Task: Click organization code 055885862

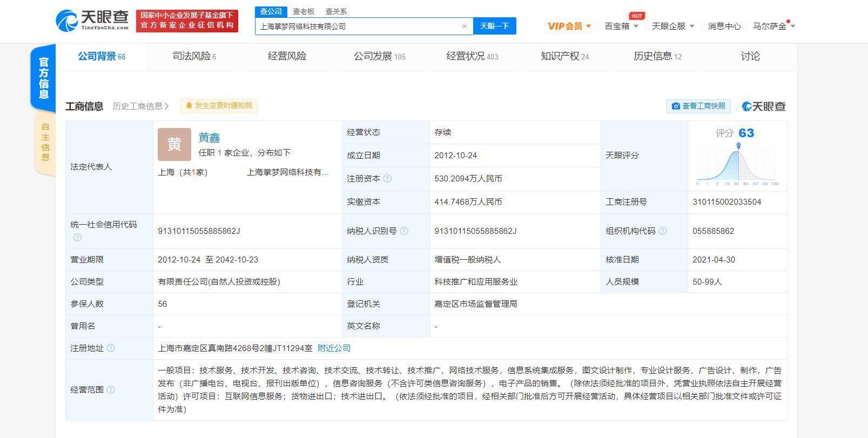Action: pyautogui.click(x=713, y=231)
